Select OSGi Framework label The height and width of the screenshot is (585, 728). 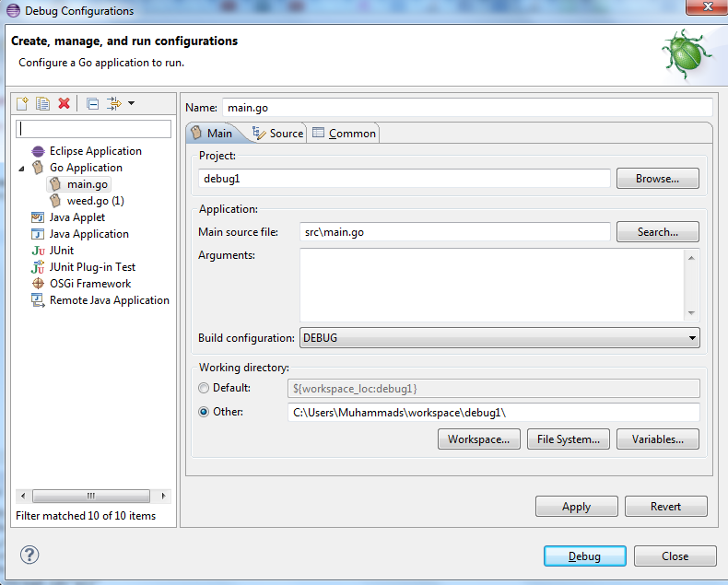click(x=90, y=284)
